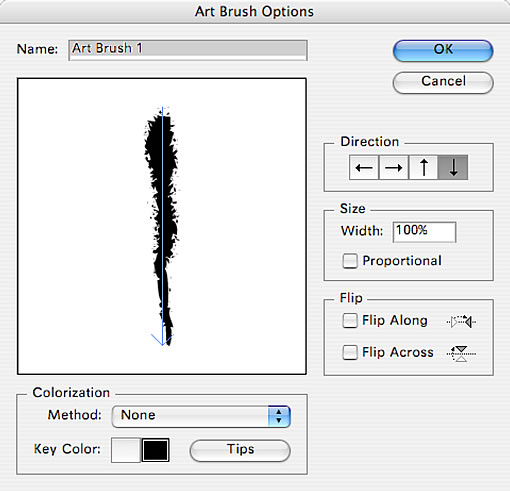Image resolution: width=510 pixels, height=491 pixels.
Task: Click the black Key Color swatch
Action: pyautogui.click(x=156, y=450)
